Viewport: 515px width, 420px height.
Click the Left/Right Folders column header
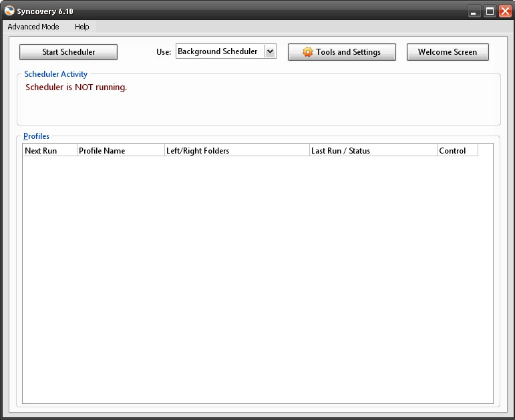click(x=237, y=151)
